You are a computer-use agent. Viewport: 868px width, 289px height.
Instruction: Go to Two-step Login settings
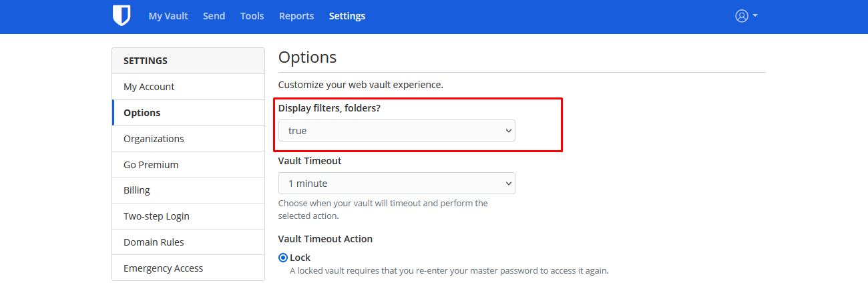point(156,216)
